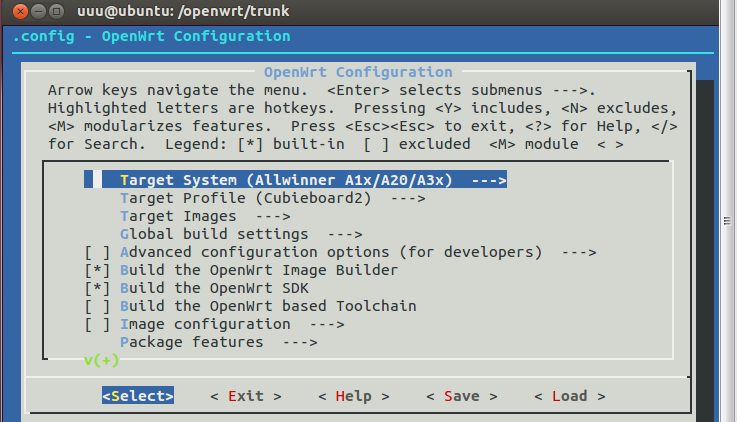Screen dimensions: 737x422
Task: Click the Save button
Action: [462, 396]
